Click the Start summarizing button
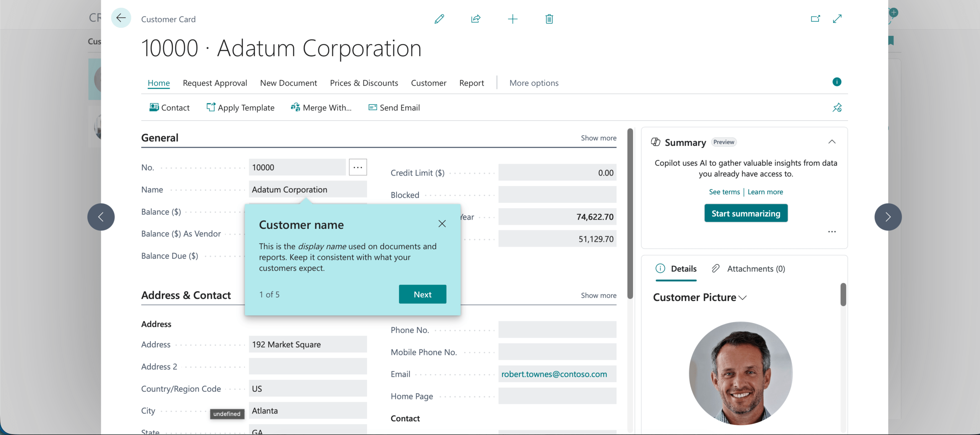980x435 pixels. (x=745, y=213)
